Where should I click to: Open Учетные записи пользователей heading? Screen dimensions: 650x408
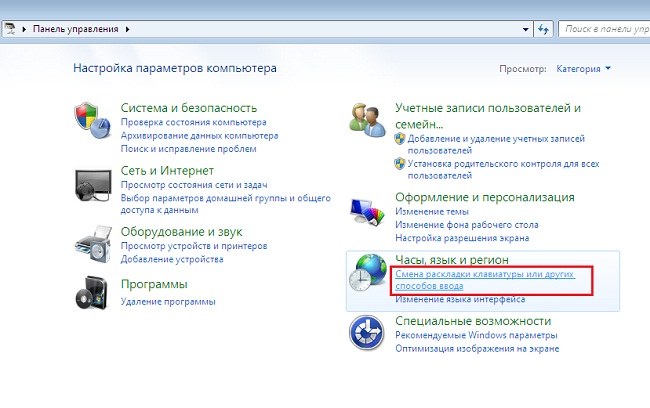click(488, 116)
